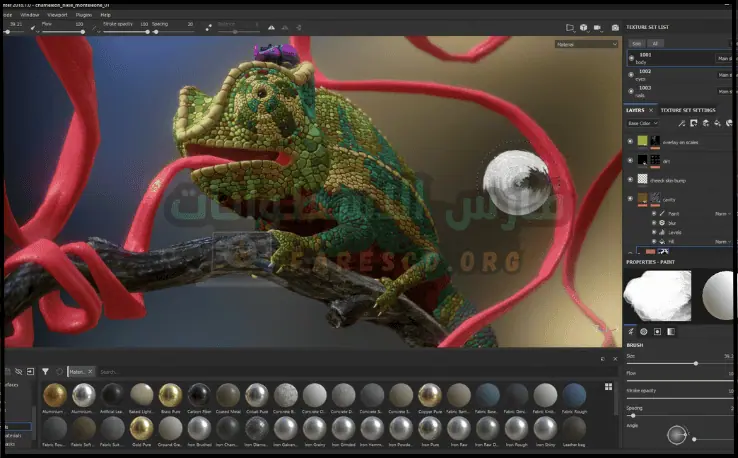
Task: Close the Layers panel tab
Action: pos(651,109)
